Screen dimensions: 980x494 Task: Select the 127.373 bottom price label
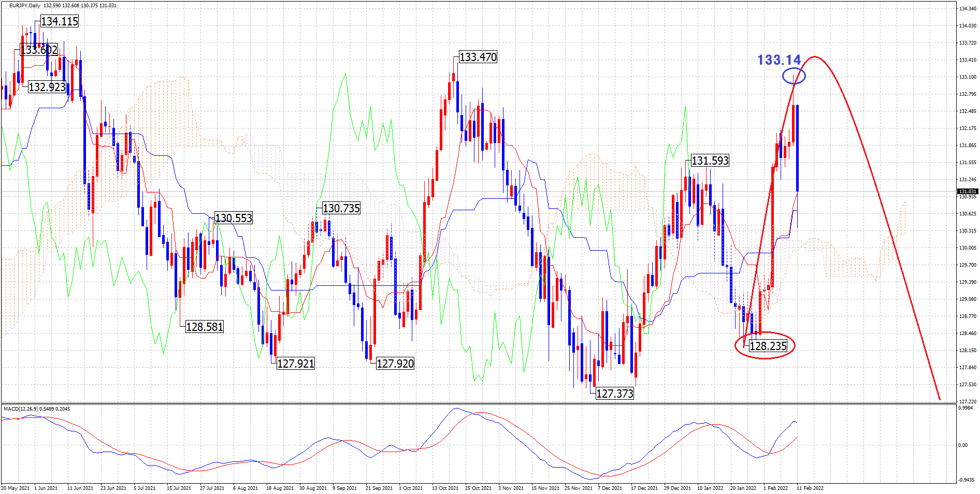(x=614, y=394)
